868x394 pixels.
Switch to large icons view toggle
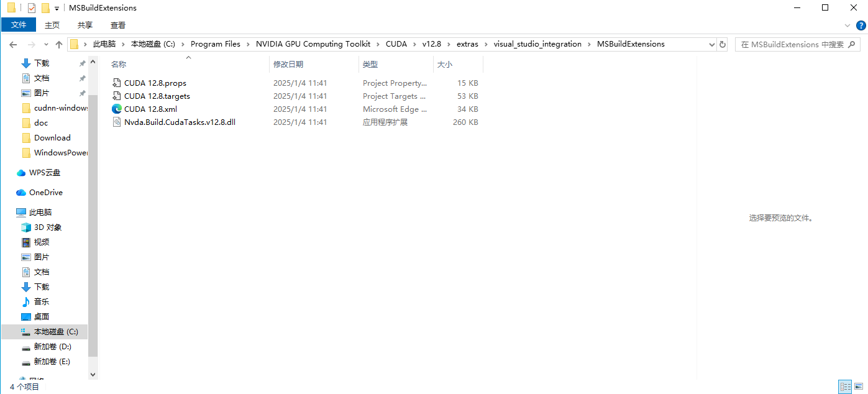pyautogui.click(x=858, y=387)
